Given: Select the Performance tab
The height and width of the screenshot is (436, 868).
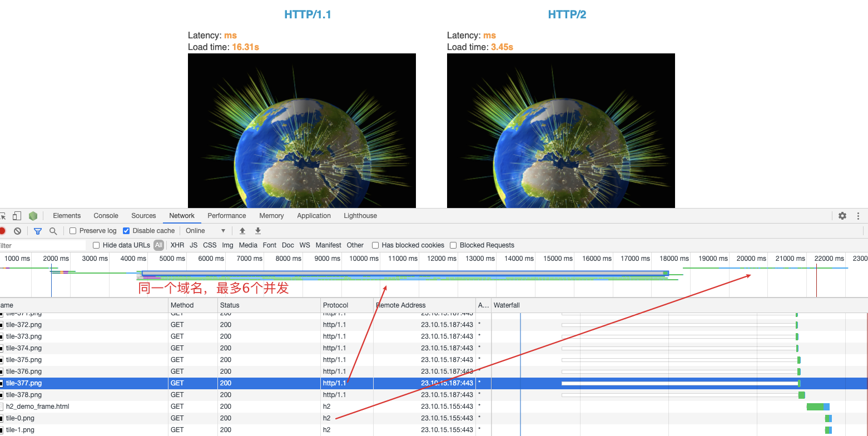Looking at the screenshot, I should click(x=227, y=216).
